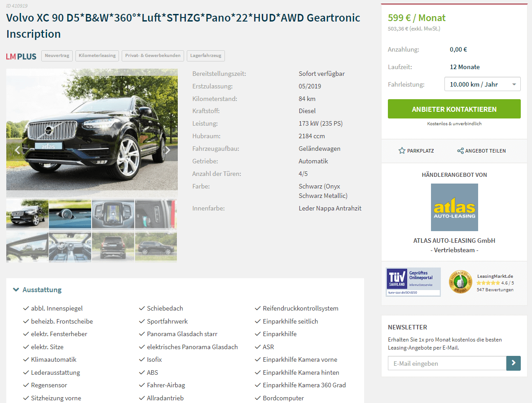Screen dimensions: 532x403
Task: Click the Angebot teilen share icon
Action: click(x=461, y=151)
